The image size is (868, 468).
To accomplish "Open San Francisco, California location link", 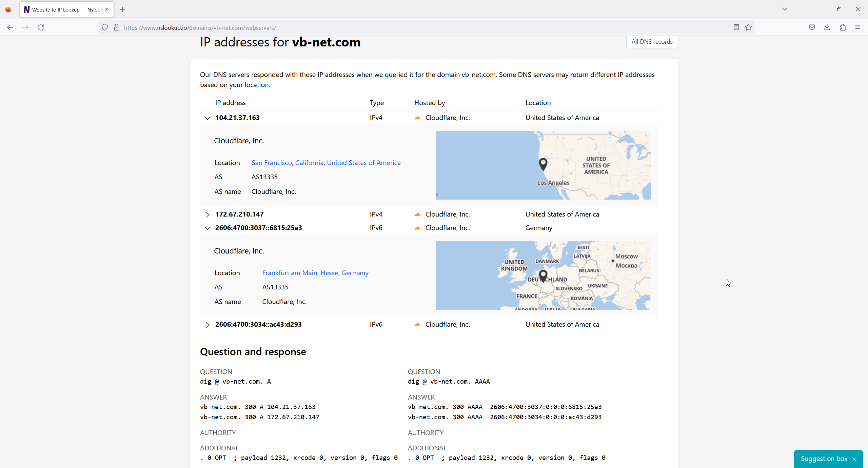I will point(326,163).
